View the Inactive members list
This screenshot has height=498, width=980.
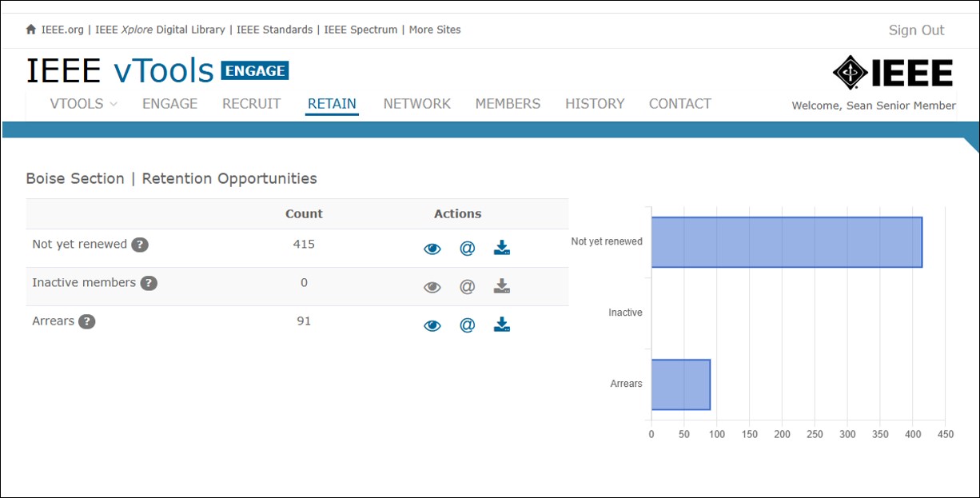pyautogui.click(x=432, y=287)
